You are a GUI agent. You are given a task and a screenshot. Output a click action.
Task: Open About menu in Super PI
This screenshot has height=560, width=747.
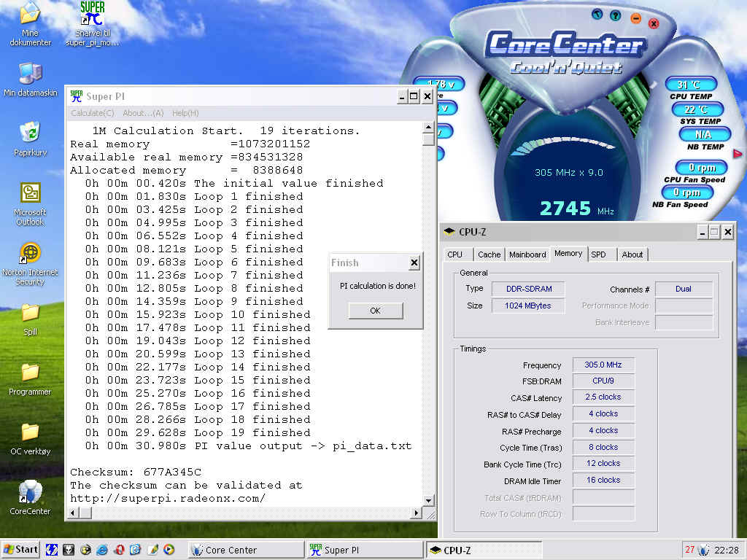click(143, 113)
